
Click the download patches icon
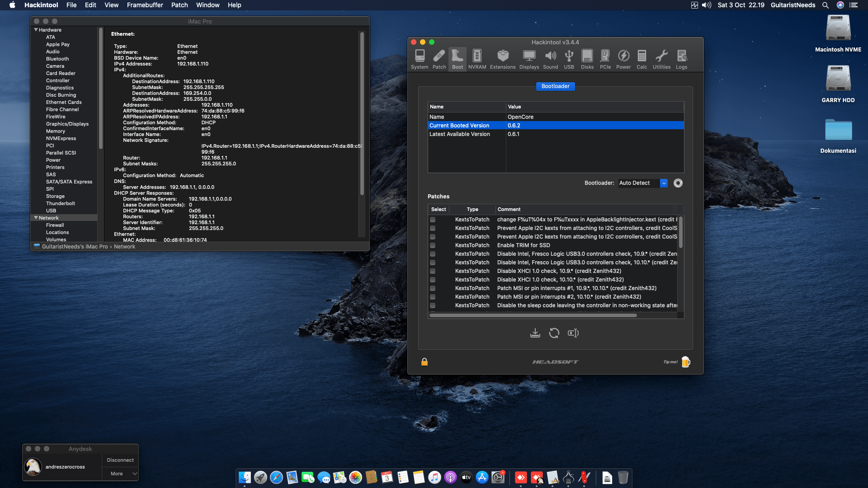pyautogui.click(x=535, y=333)
